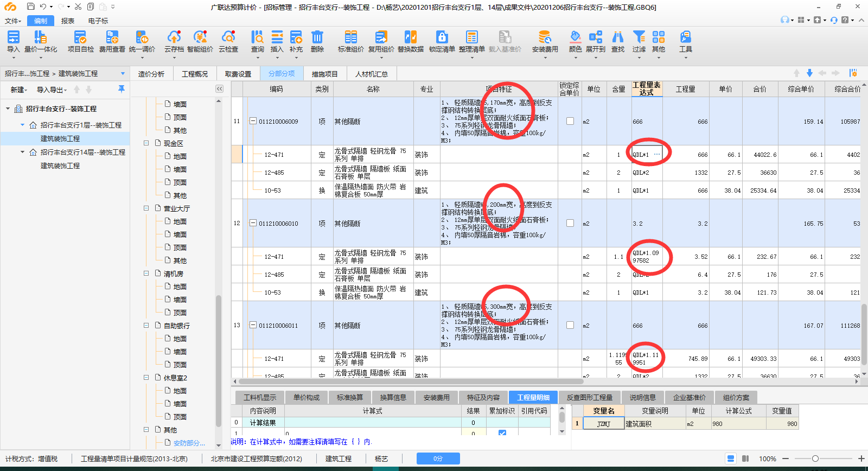
Task: Go to the 措施项目 tab
Action: tap(324, 74)
